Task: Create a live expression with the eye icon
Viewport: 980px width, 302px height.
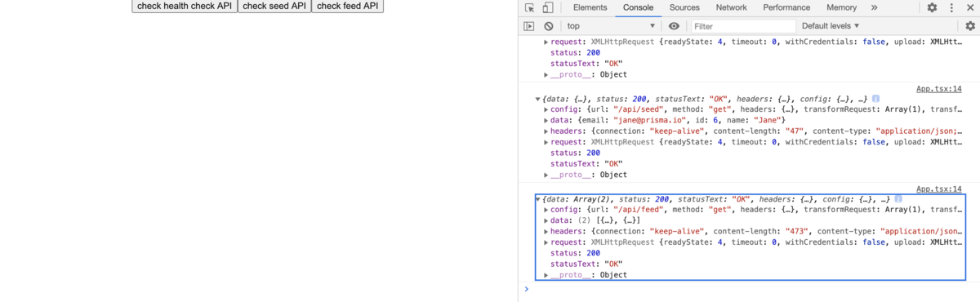Action: tap(674, 26)
